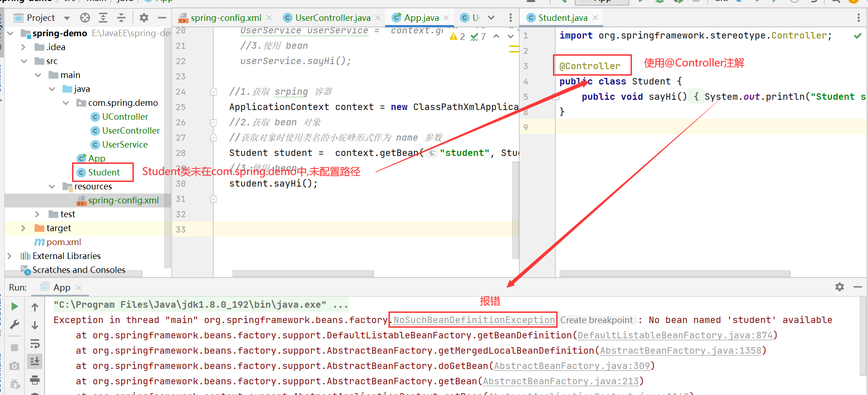Open Project panel settings gear
Screen dimensions: 868x395
coord(144,18)
